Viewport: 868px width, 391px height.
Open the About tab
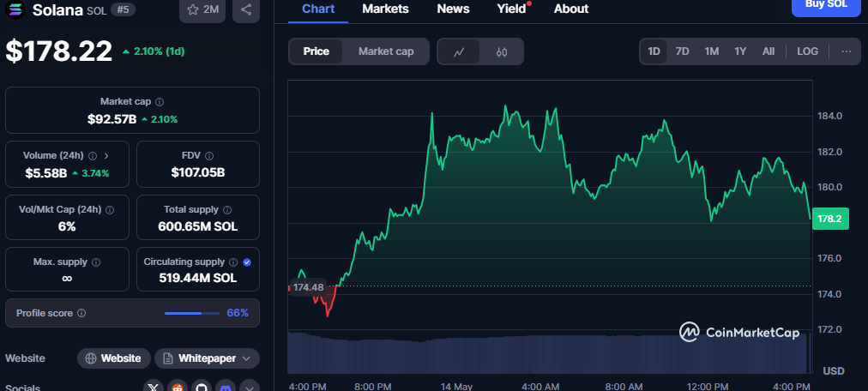pyautogui.click(x=570, y=9)
